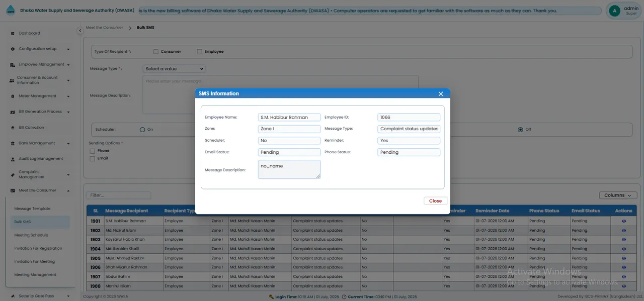Click the Bill Generation Process icon
The image size is (644, 301).
[13, 112]
